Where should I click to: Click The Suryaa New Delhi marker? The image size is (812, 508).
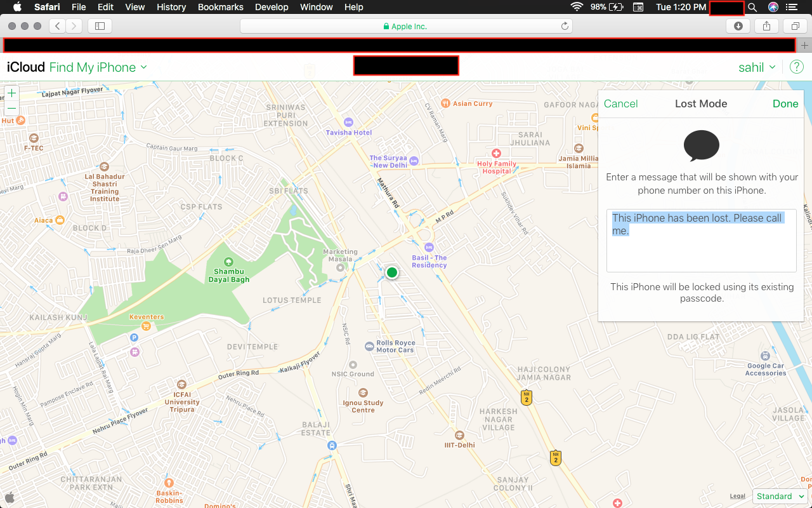pyautogui.click(x=414, y=161)
